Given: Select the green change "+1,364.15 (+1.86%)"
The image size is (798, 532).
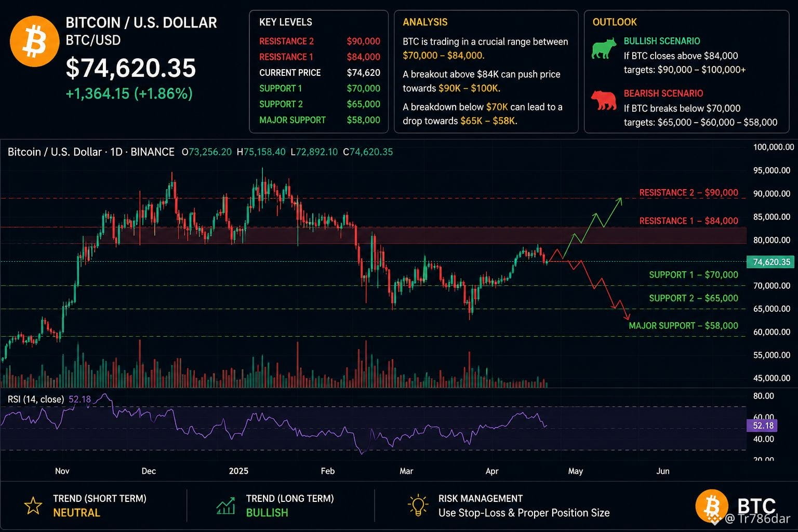Looking at the screenshot, I should pyautogui.click(x=129, y=94).
